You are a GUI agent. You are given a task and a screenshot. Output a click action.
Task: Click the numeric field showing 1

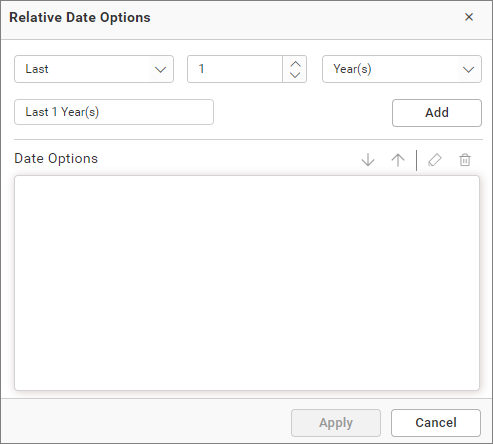(x=235, y=69)
